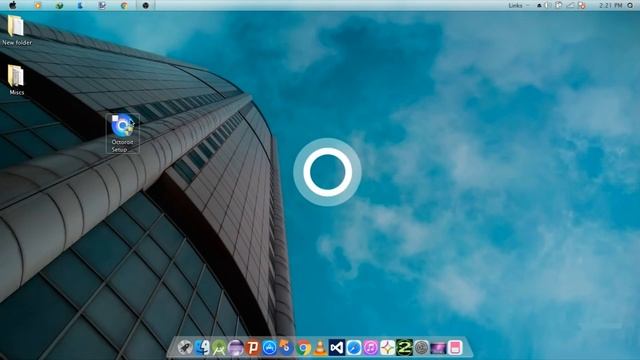Open the App Store dock icon
The width and height of the screenshot is (640, 360).
(269, 348)
